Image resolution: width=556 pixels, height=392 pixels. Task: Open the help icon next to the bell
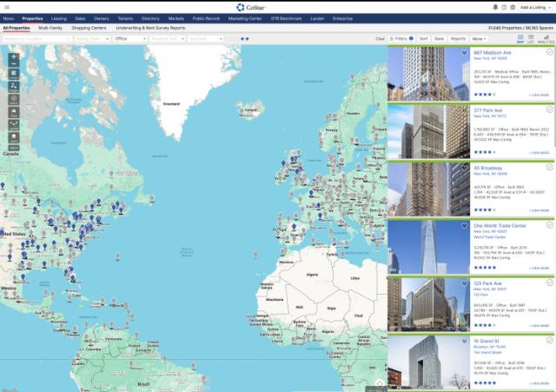(x=504, y=7)
